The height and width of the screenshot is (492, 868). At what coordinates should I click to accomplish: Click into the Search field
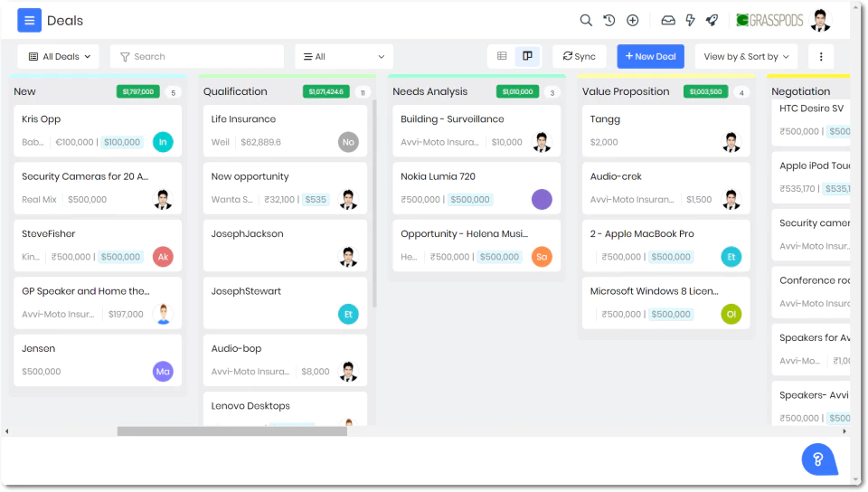(197, 56)
